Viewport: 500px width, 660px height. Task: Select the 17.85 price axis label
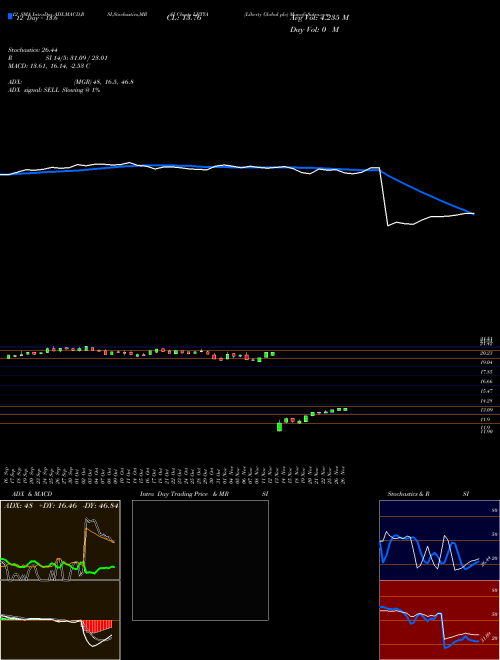coord(487,372)
